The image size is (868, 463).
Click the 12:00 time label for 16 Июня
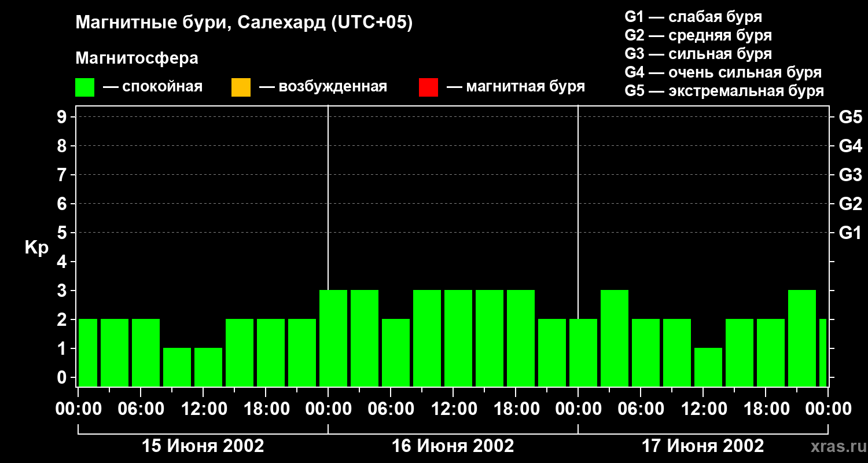click(453, 409)
